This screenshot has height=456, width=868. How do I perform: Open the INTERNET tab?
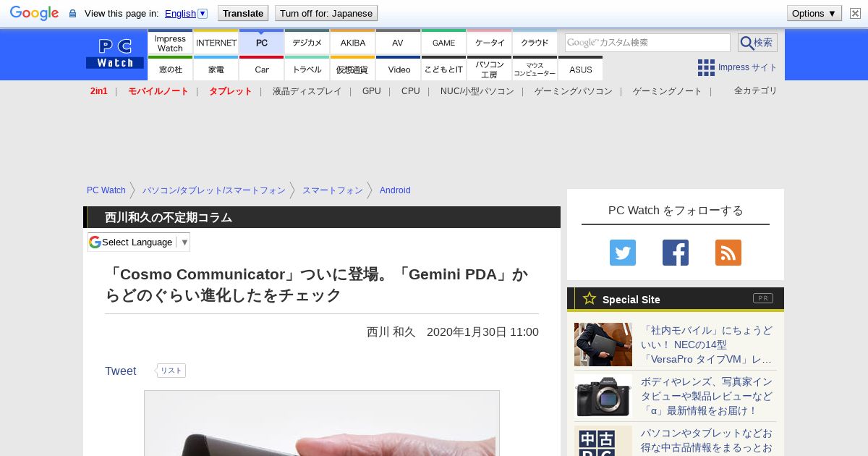(x=216, y=43)
